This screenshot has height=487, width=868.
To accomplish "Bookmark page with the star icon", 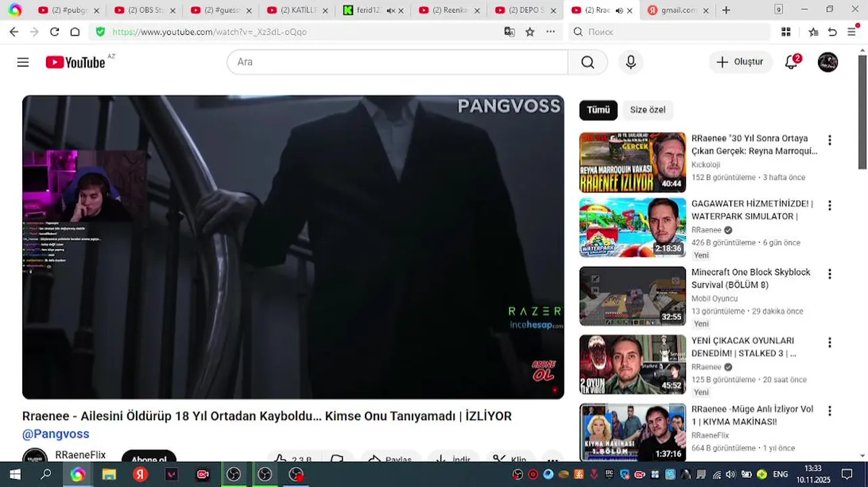I will pos(530,32).
